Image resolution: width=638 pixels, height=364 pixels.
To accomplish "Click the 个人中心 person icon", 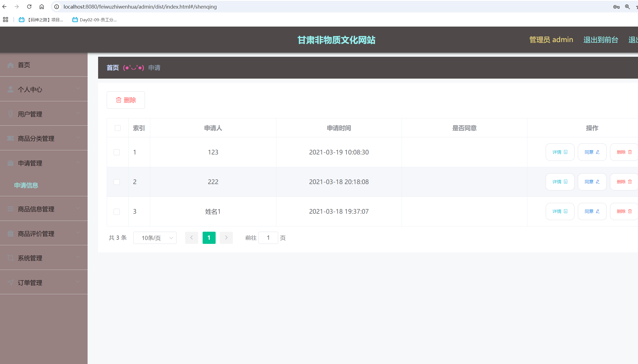I will point(10,89).
